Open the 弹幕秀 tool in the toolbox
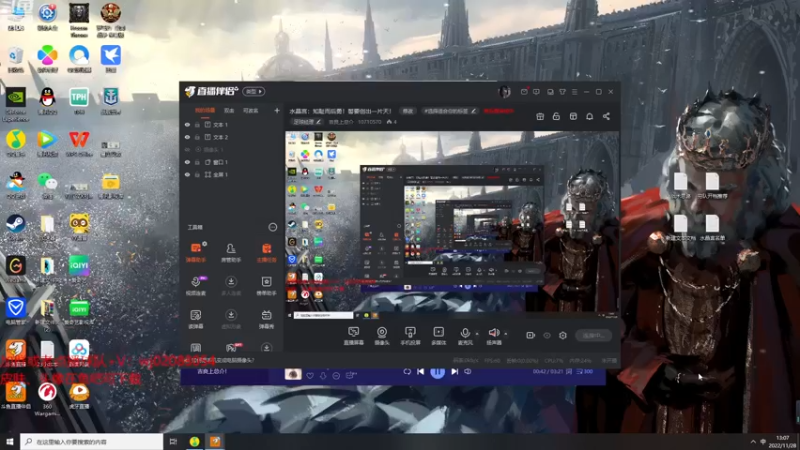Image resolution: width=800 pixels, height=450 pixels. pos(266,319)
